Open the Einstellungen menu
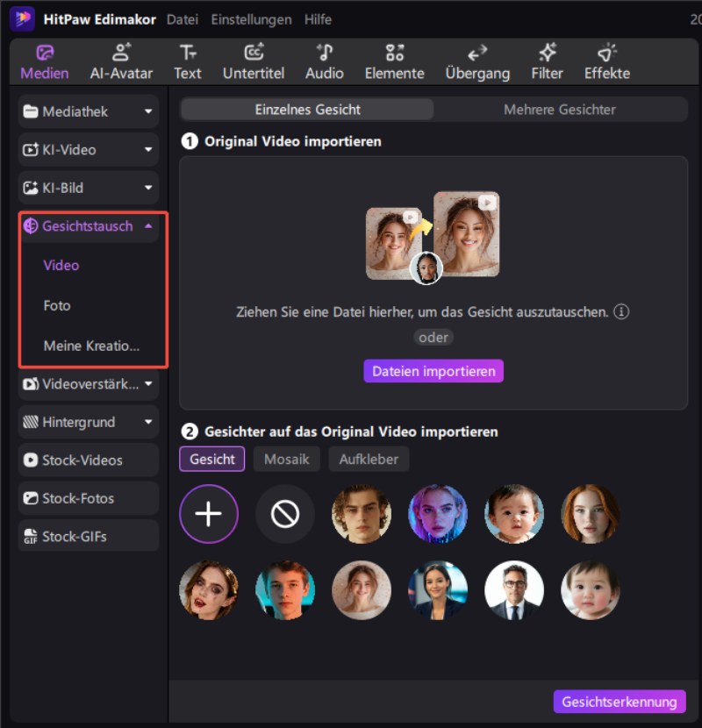Screen dimensions: 702x728 [x=251, y=19]
